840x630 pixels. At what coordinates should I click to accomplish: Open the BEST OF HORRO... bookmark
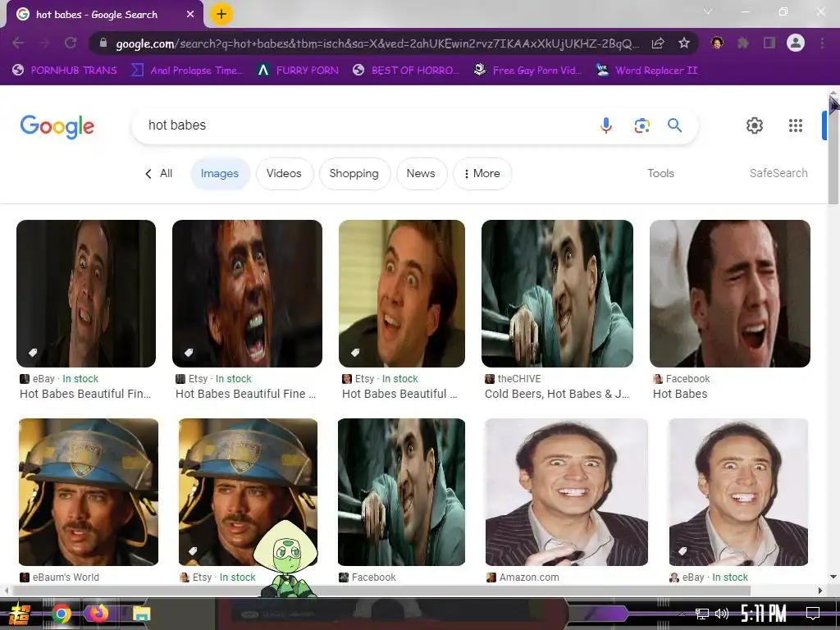tap(406, 71)
